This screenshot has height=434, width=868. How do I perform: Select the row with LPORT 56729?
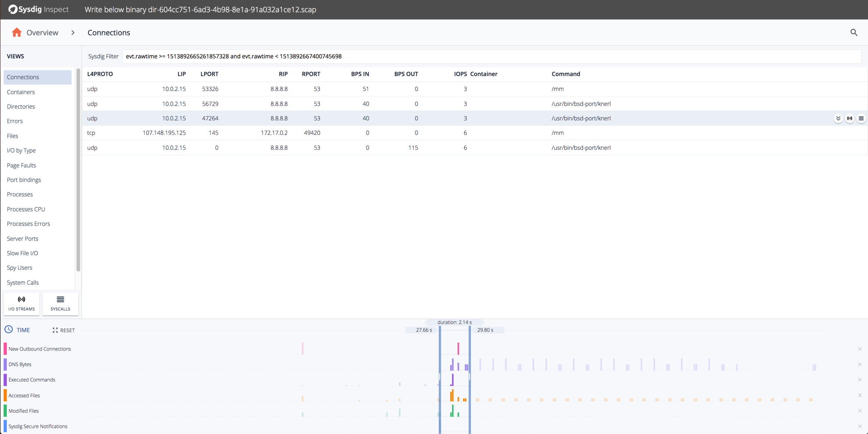pos(474,104)
